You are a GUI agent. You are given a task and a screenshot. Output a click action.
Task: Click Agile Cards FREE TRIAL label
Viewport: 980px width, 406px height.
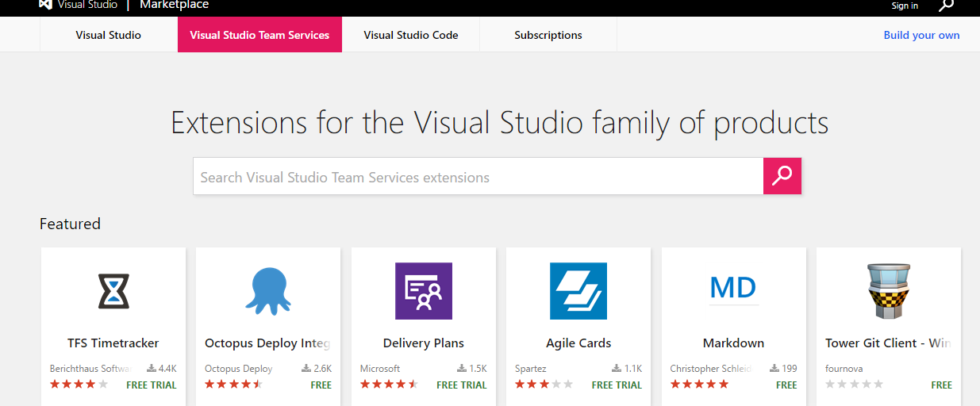[617, 385]
